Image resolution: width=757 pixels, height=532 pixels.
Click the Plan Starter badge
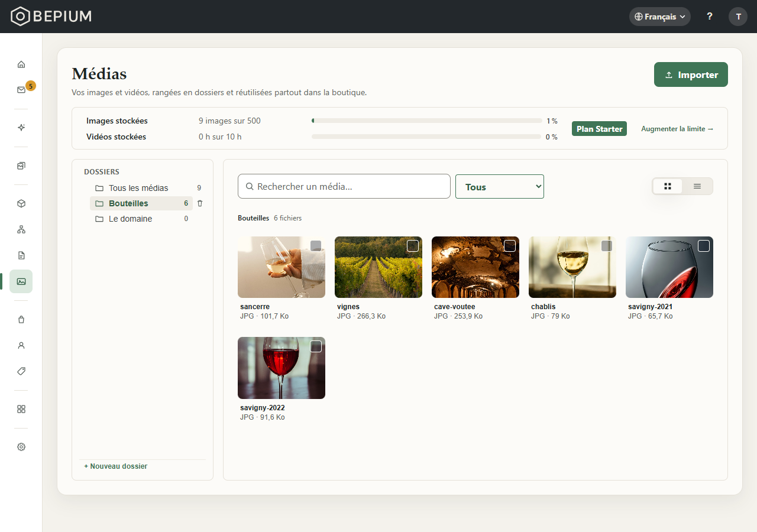point(599,129)
